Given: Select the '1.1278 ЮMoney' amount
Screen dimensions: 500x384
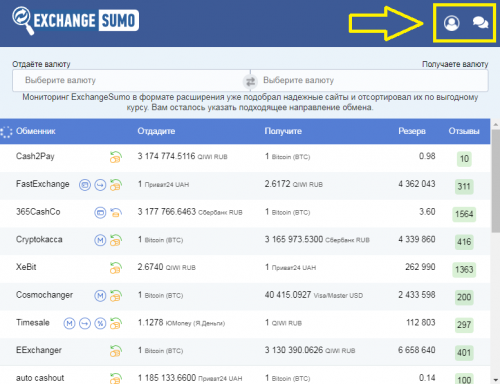Looking at the screenshot, I should pyautogui.click(x=181, y=323).
